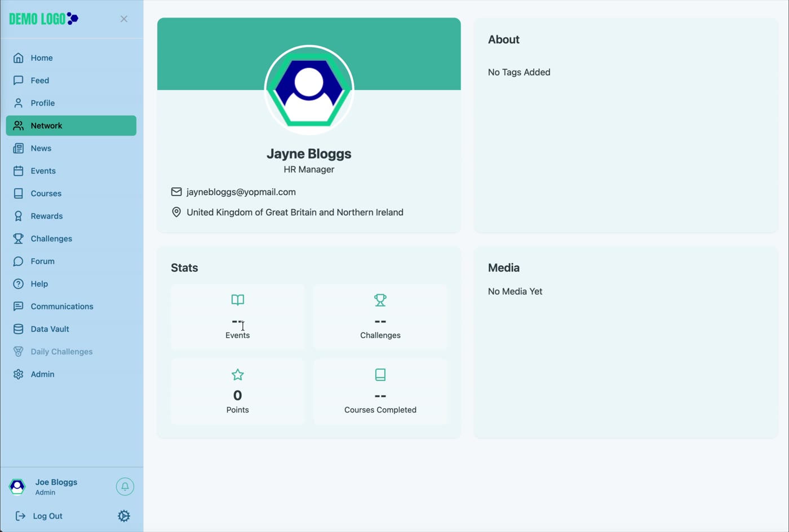Open the Data Vault page
Image resolution: width=789 pixels, height=532 pixels.
[x=71, y=329]
